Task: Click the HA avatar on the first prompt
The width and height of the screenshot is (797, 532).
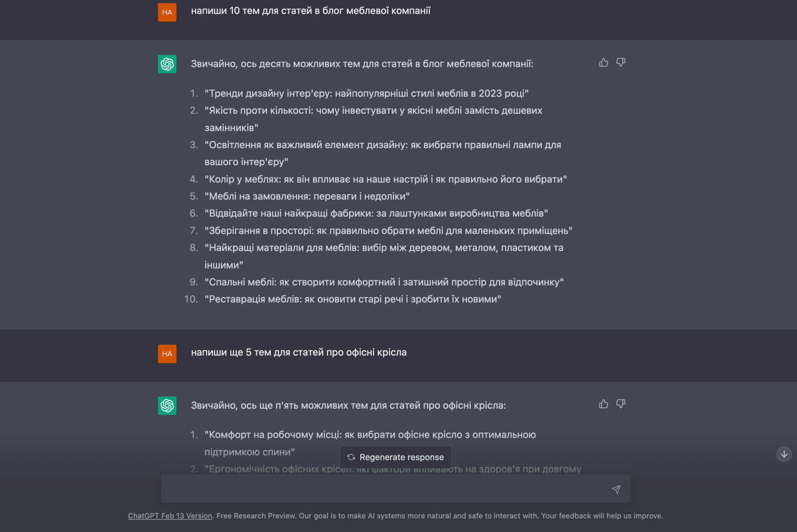Action: point(167,12)
